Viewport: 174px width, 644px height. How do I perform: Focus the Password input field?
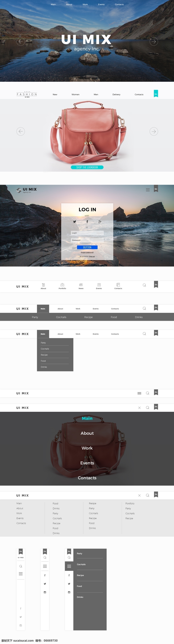click(x=87, y=240)
